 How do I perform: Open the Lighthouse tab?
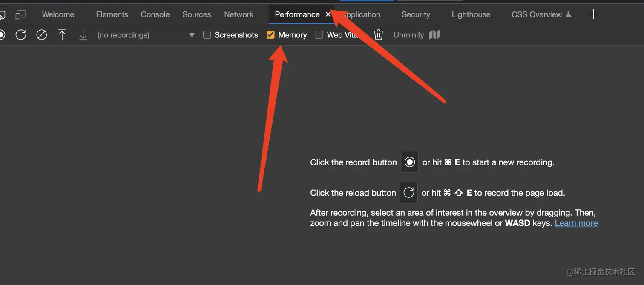471,14
